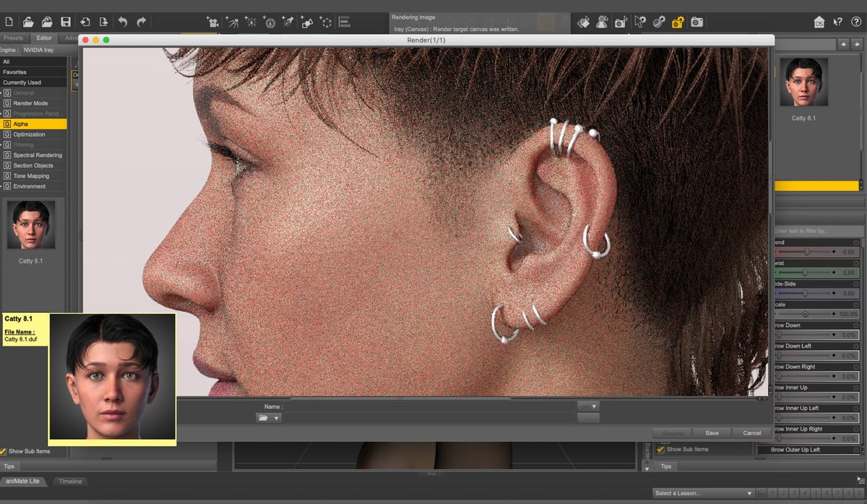The image size is (867, 504).
Task: Open the DS home icon
Action: click(819, 22)
